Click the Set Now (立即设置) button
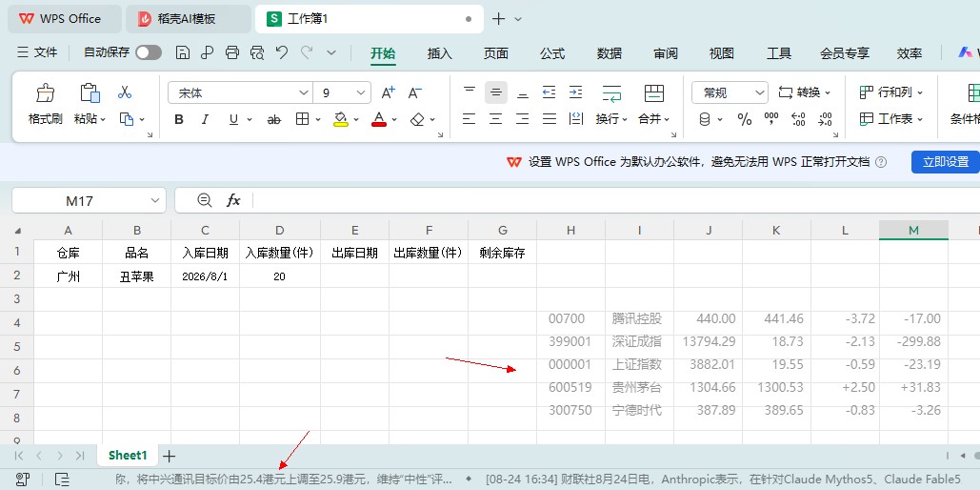 946,161
